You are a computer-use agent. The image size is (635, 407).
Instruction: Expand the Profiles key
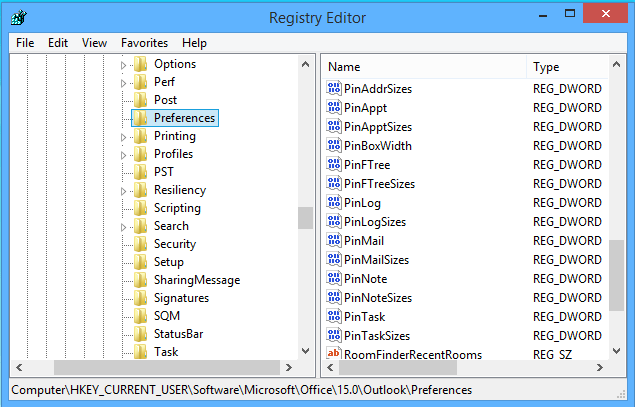click(124, 155)
